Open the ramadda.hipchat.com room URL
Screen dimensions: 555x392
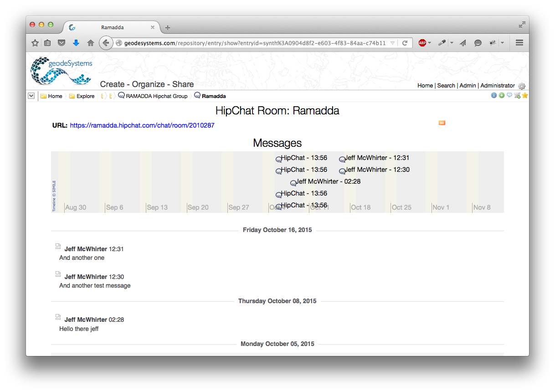coord(142,125)
